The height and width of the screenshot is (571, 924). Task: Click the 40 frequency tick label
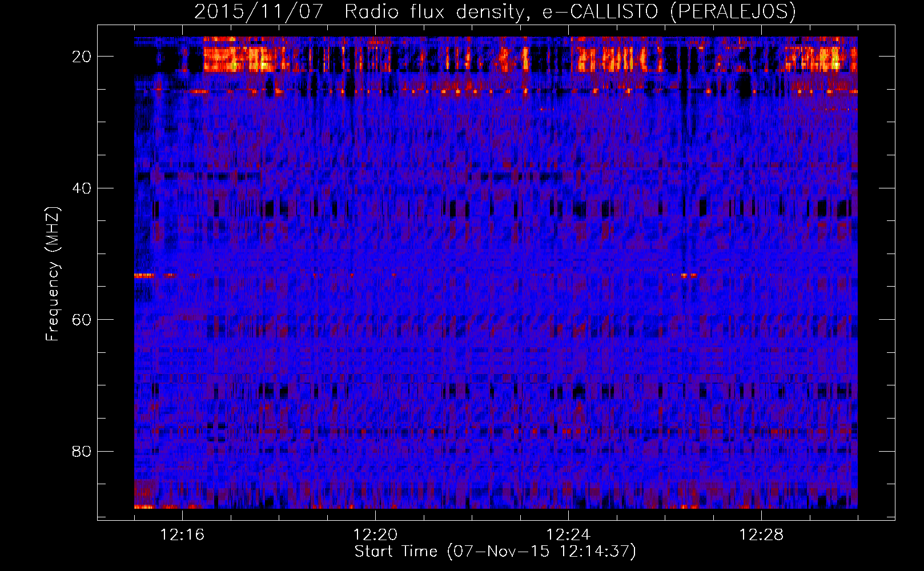point(82,188)
